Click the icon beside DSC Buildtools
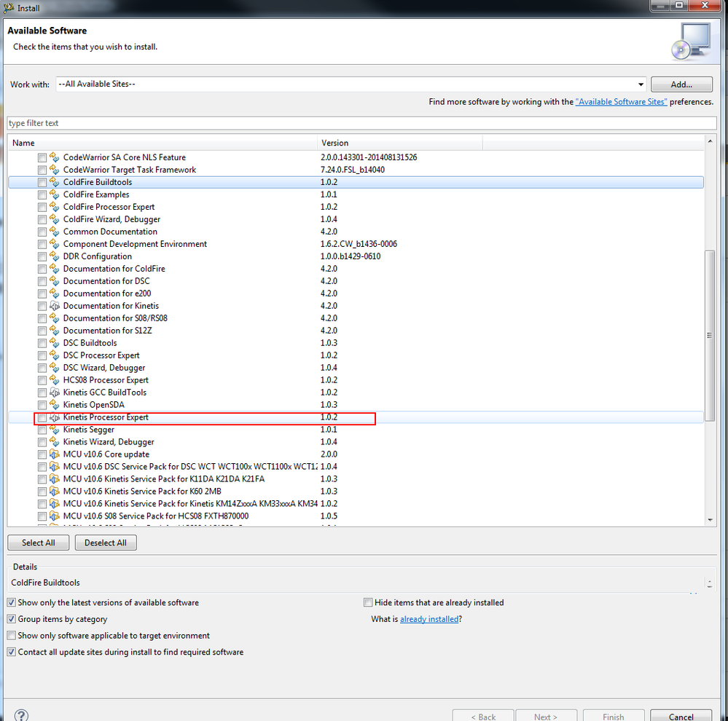Screen dimensions: 728x721 [55, 343]
